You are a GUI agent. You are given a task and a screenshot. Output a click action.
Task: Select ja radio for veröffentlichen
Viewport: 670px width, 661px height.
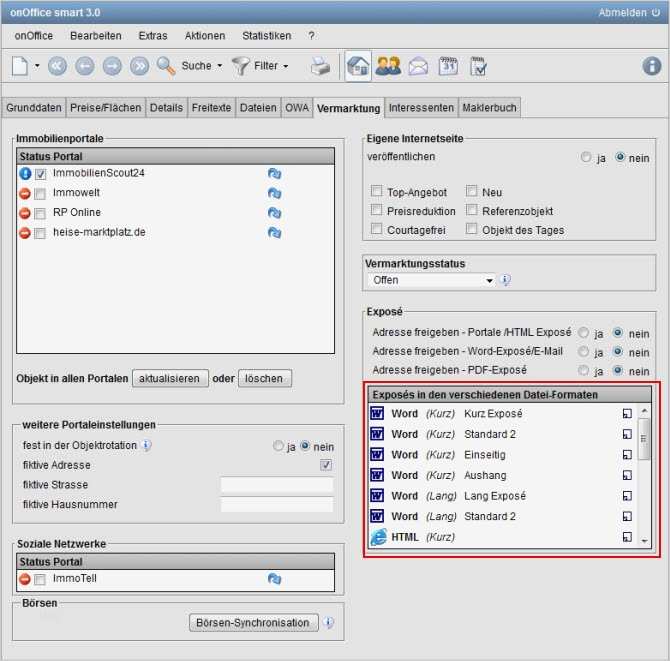pos(586,157)
